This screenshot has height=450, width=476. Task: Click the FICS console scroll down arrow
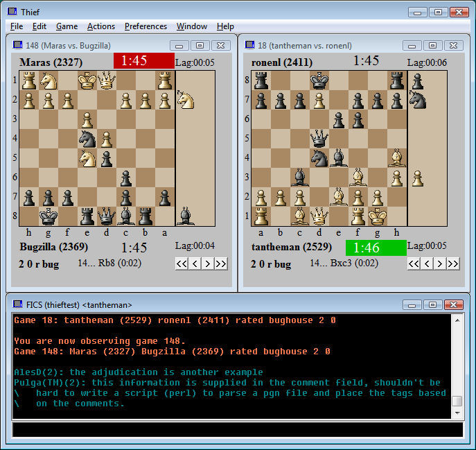click(x=457, y=413)
